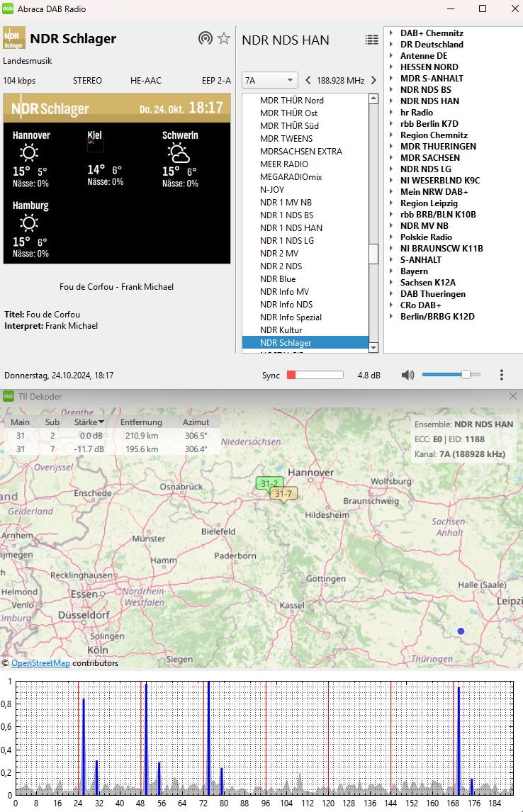The image size is (523, 812).
Task: Expand the Bayern ensemble
Action: (x=391, y=271)
